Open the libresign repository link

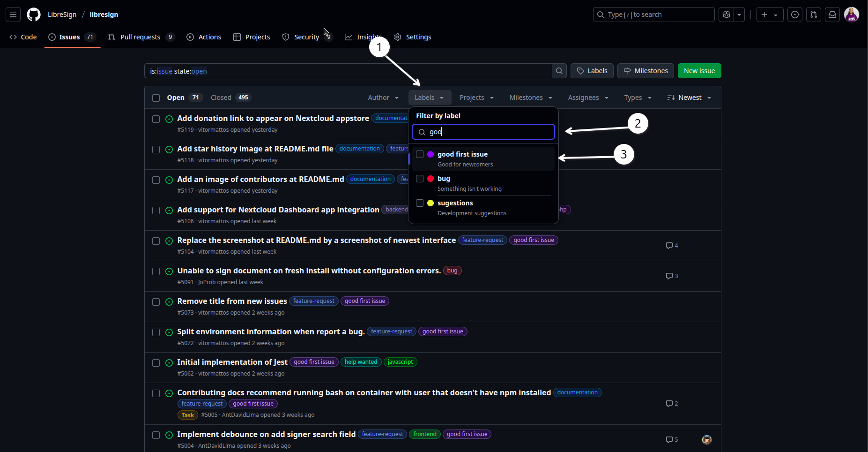coord(104,15)
